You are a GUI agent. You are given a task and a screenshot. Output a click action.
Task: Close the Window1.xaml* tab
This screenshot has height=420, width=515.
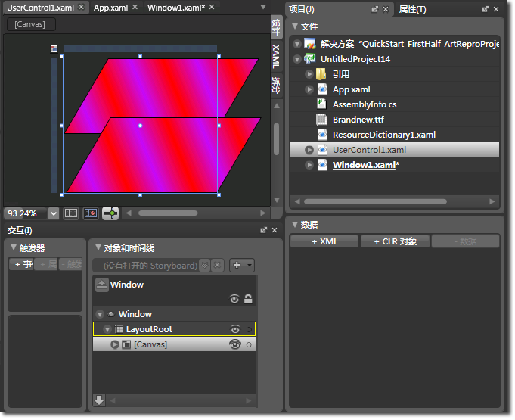pyautogui.click(x=212, y=7)
